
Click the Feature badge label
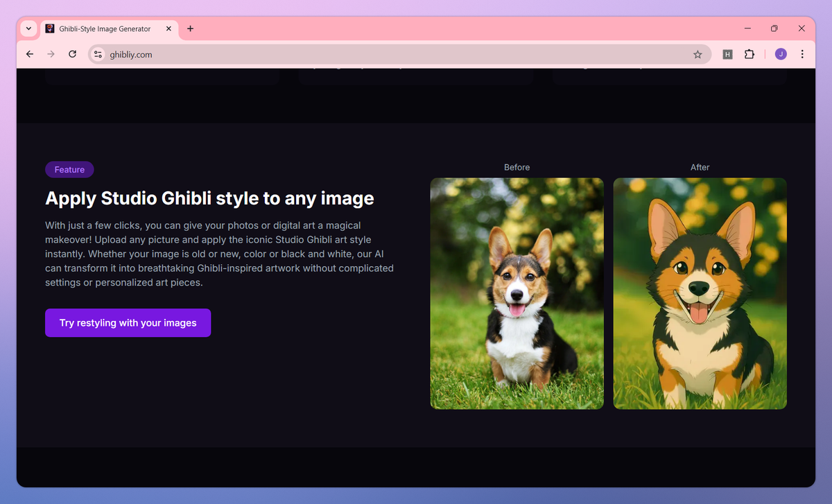69,170
